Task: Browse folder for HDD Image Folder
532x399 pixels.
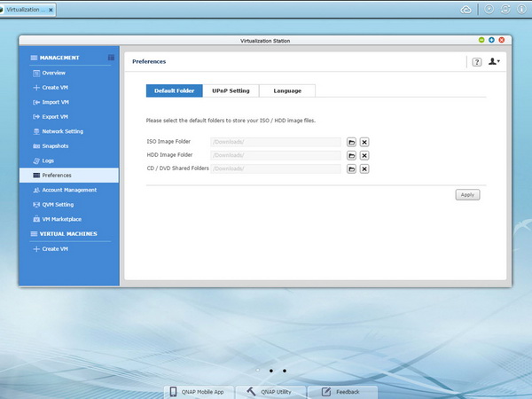Action: pyautogui.click(x=351, y=156)
